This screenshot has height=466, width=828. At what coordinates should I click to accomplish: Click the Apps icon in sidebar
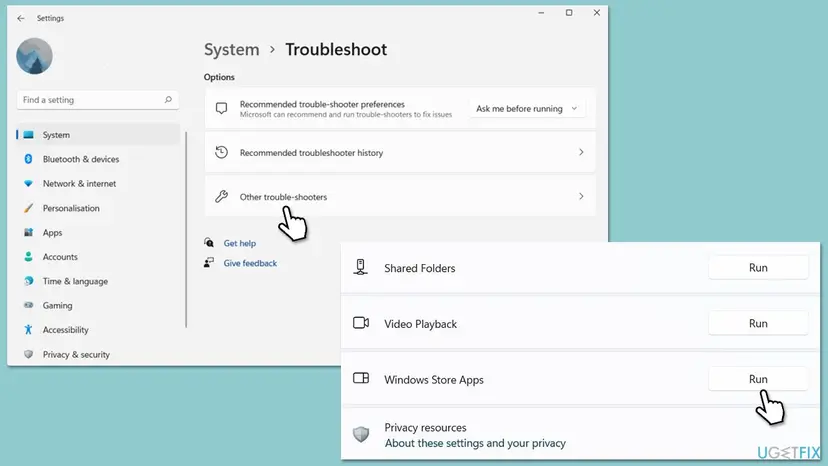tap(29, 232)
